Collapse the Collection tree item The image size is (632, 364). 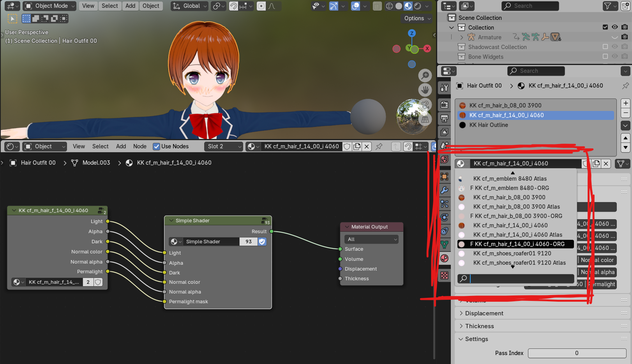[452, 28]
